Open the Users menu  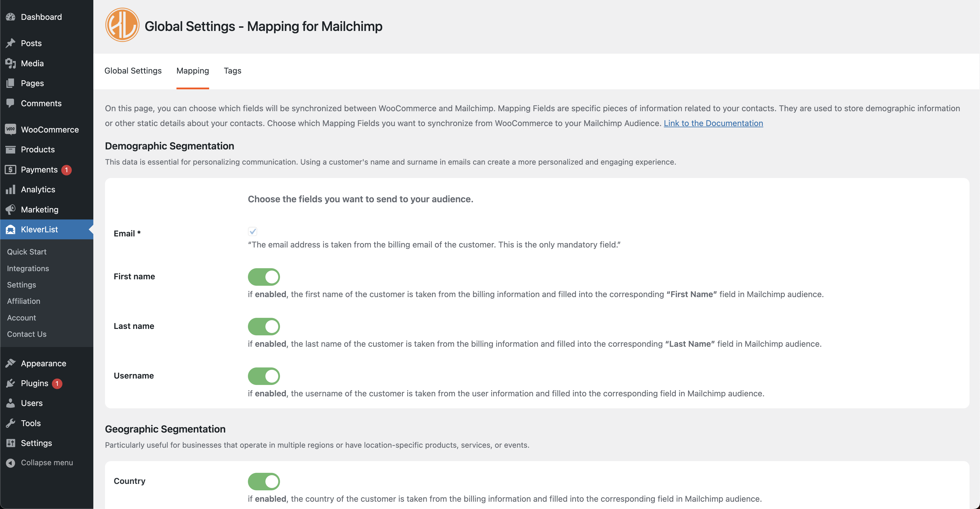[32, 403]
